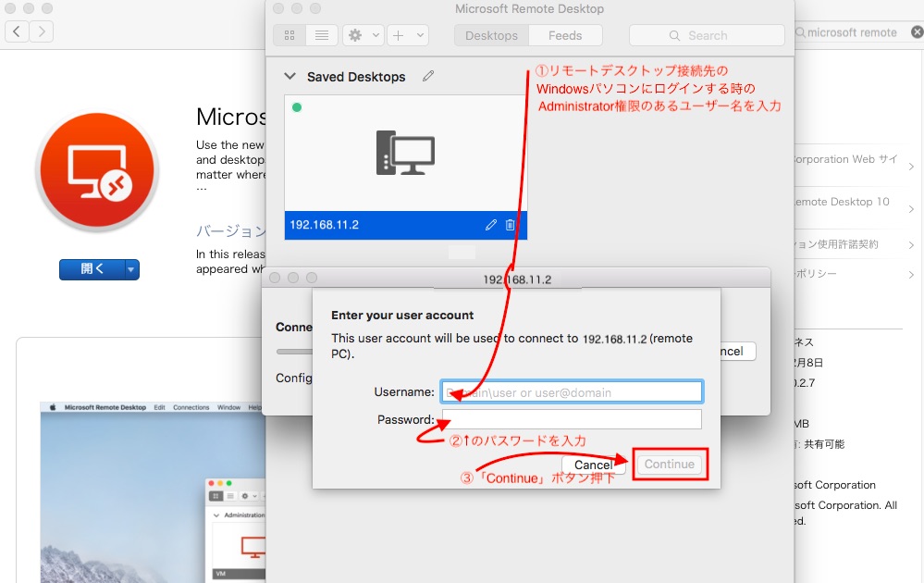Click the Microsoft Remote Desktop app icon
This screenshot has width=924, height=583.
pyautogui.click(x=96, y=171)
